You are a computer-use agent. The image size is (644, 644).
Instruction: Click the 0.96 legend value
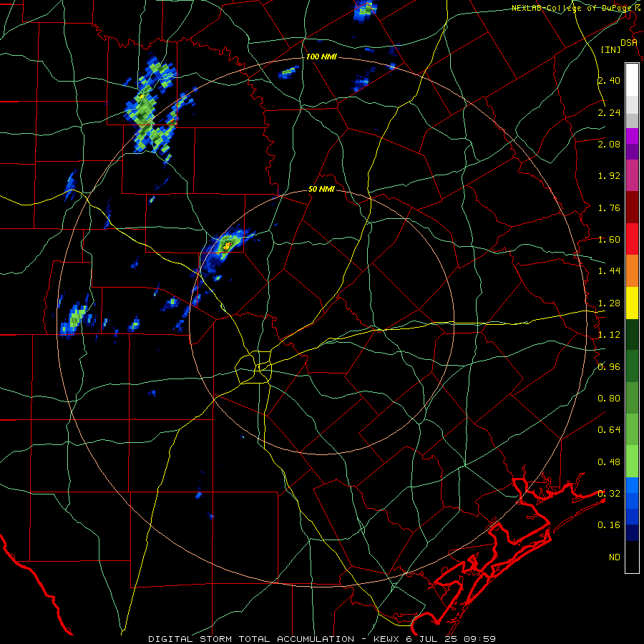point(609,367)
